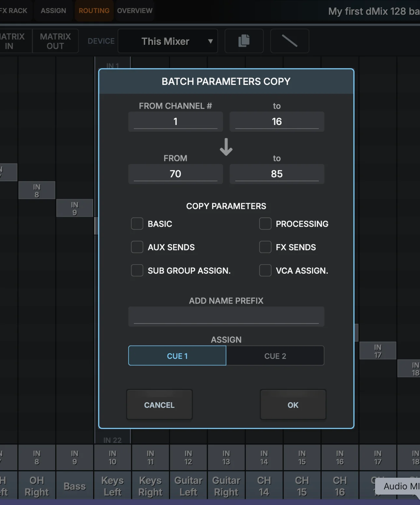Open the This Mixer device dropdown
420x505 pixels.
(x=168, y=41)
